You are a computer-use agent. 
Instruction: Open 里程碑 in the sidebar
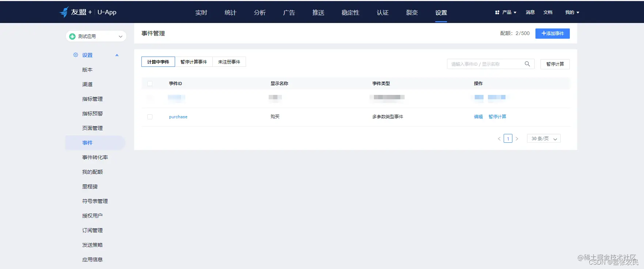tap(90, 187)
